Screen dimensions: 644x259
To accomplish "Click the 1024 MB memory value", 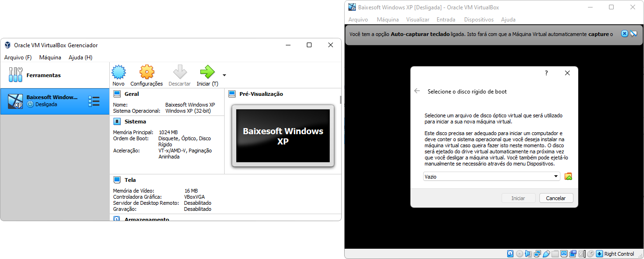I will pyautogui.click(x=168, y=132).
